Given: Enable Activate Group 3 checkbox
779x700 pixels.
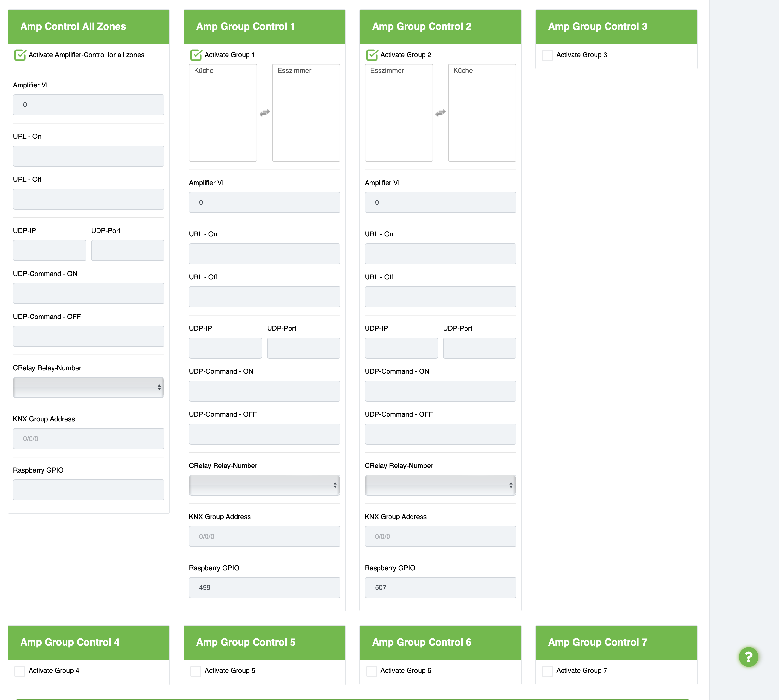Looking at the screenshot, I should (547, 55).
